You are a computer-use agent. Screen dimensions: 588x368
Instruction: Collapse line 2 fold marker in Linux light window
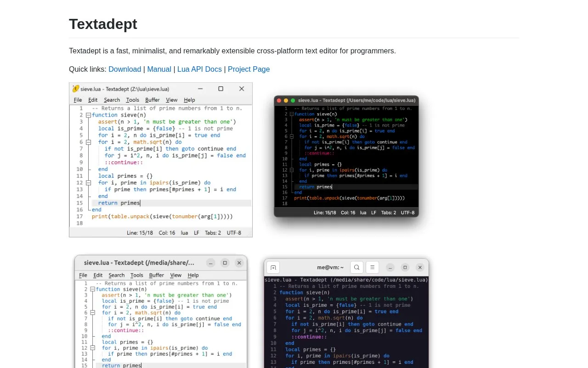(x=92, y=289)
